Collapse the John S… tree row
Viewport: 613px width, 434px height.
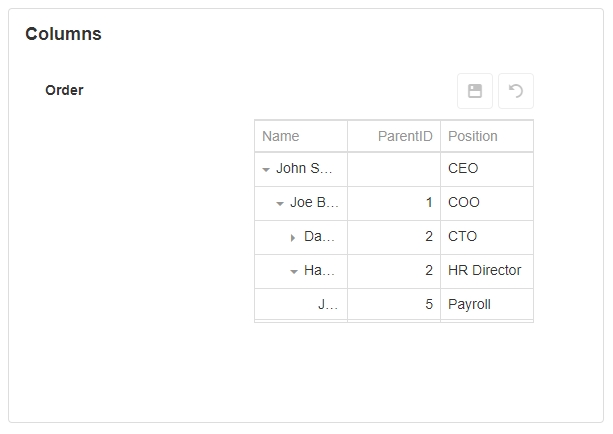(266, 170)
